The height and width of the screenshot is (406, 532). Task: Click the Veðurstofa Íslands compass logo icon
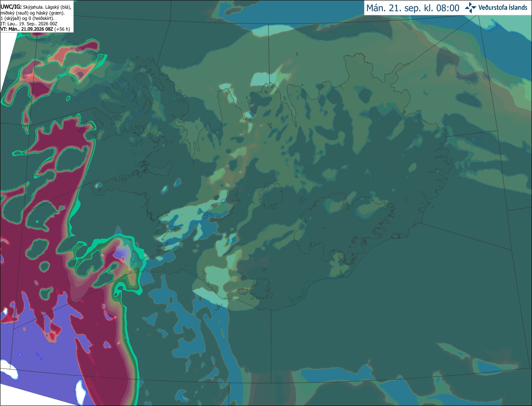[470, 7]
